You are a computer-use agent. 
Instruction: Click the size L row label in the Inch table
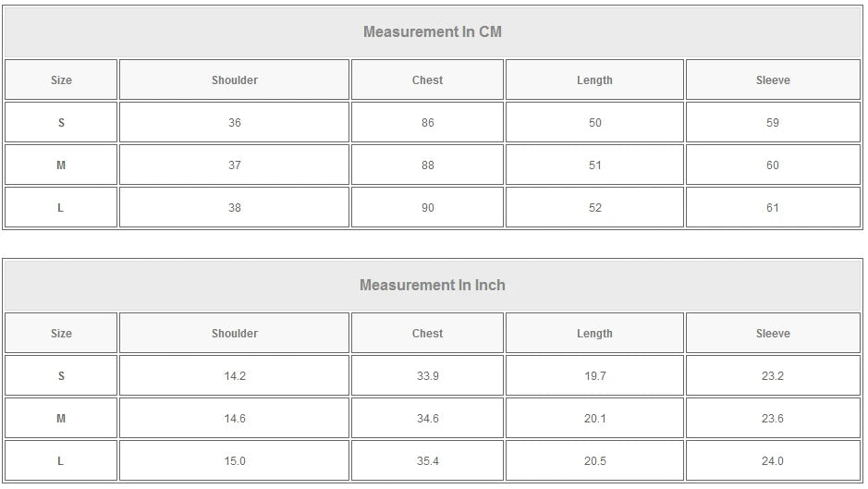coord(61,461)
